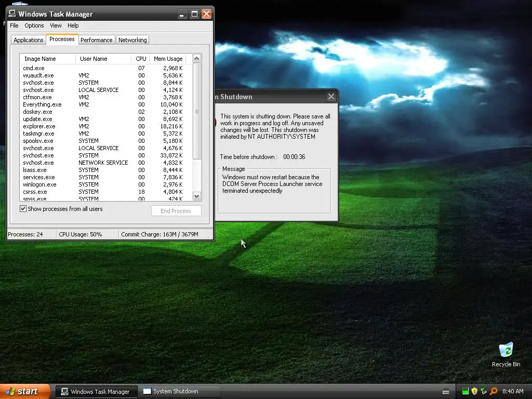Switch to the Networking tab
The height and width of the screenshot is (399, 532).
pos(132,40)
